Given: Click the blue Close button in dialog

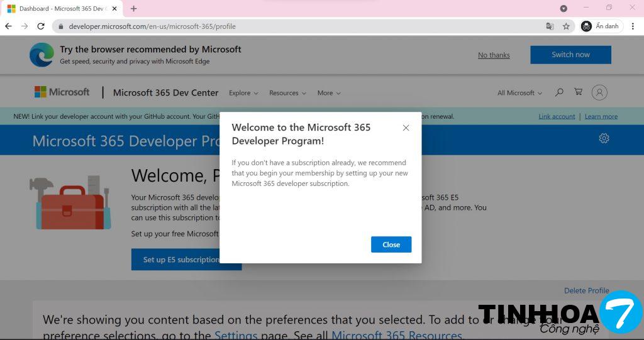Looking at the screenshot, I should tap(391, 244).
